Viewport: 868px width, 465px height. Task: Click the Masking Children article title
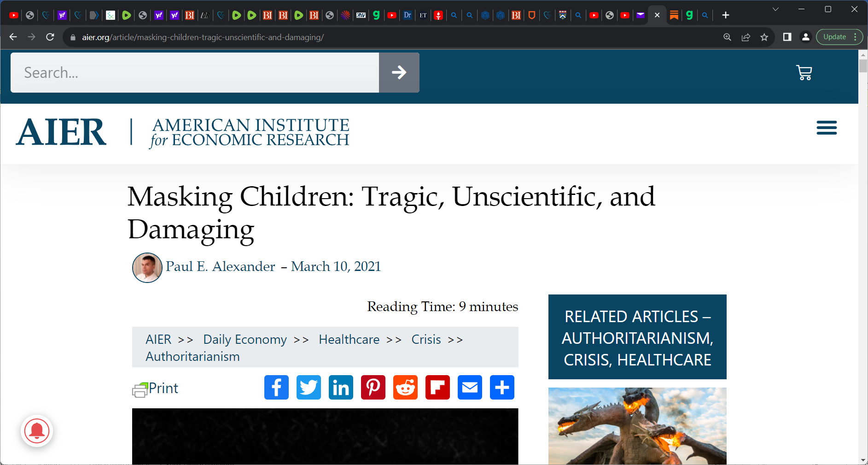point(391,212)
